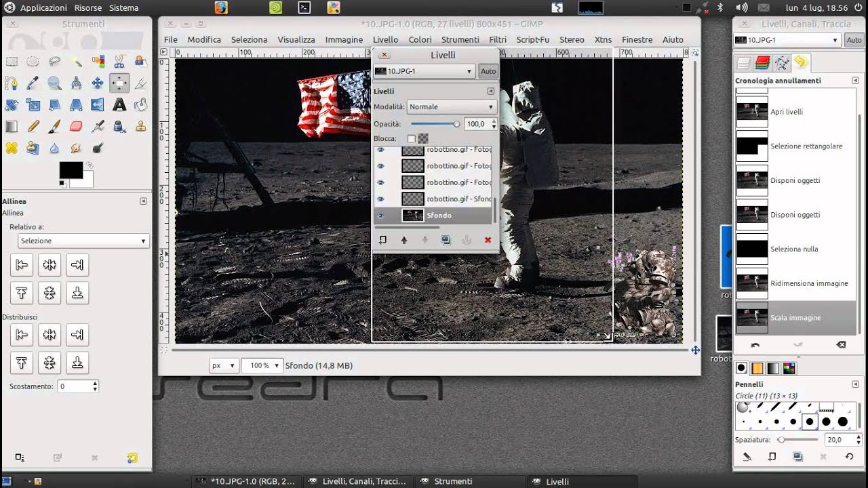Open the Allinea panel tab menu
The image size is (868, 488).
pyautogui.click(x=143, y=201)
